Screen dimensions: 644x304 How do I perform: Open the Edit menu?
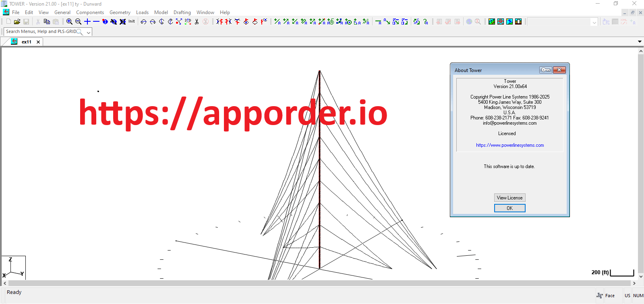pyautogui.click(x=29, y=12)
